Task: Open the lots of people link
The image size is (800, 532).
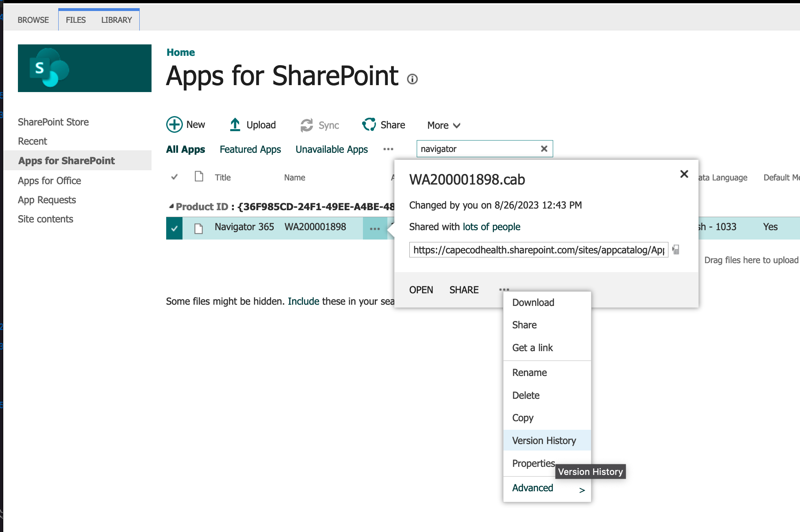Action: point(492,227)
